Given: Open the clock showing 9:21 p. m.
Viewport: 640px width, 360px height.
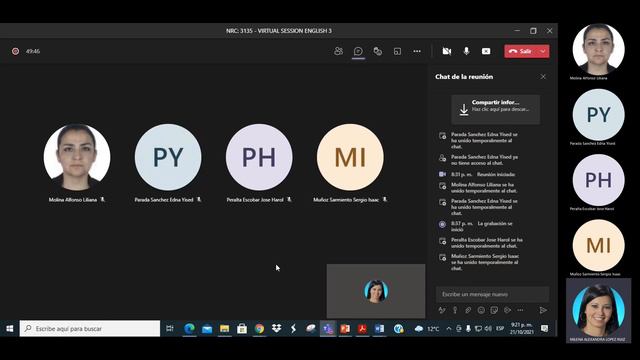Looking at the screenshot, I should pos(522,329).
